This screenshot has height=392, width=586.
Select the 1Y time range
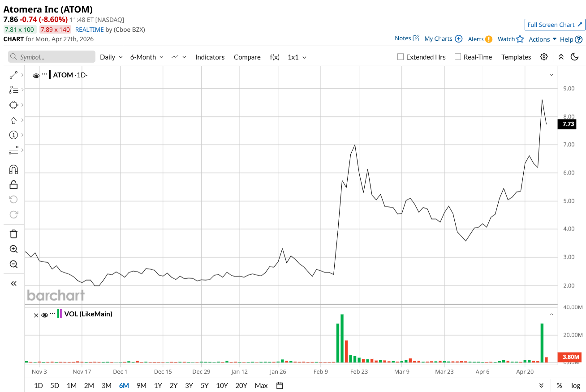coord(158,385)
